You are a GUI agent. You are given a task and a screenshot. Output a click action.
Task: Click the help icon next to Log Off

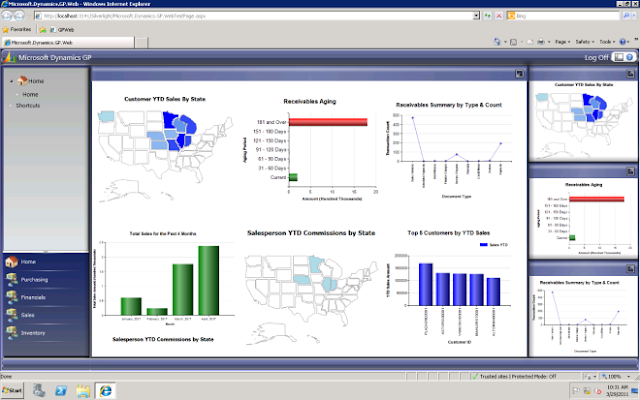click(630, 57)
